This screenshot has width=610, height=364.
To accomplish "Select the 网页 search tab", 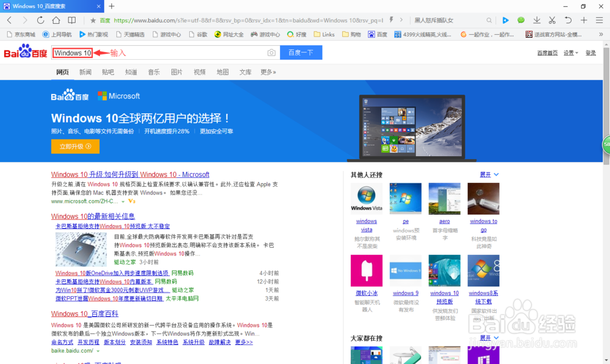I will click(x=62, y=72).
